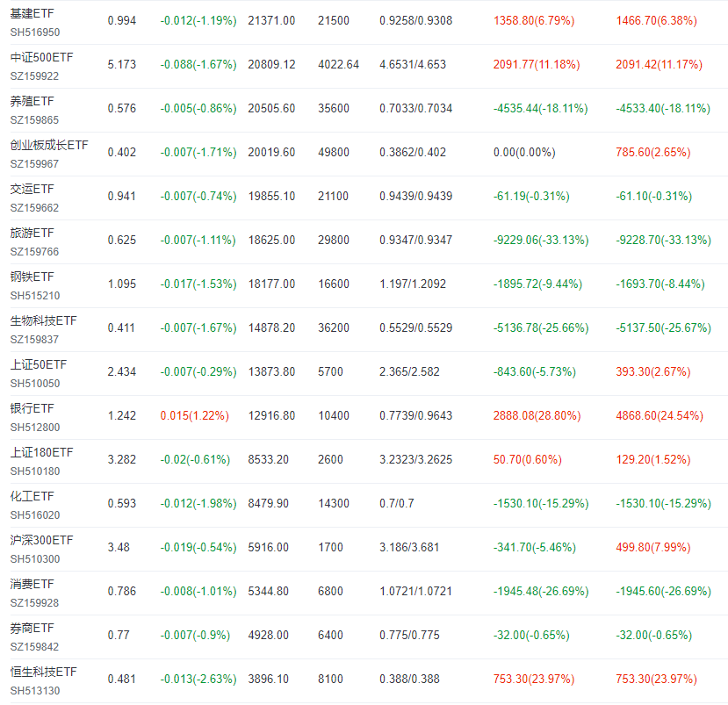Click the SH510050 stock code
The height and width of the screenshot is (705, 728).
(x=35, y=384)
